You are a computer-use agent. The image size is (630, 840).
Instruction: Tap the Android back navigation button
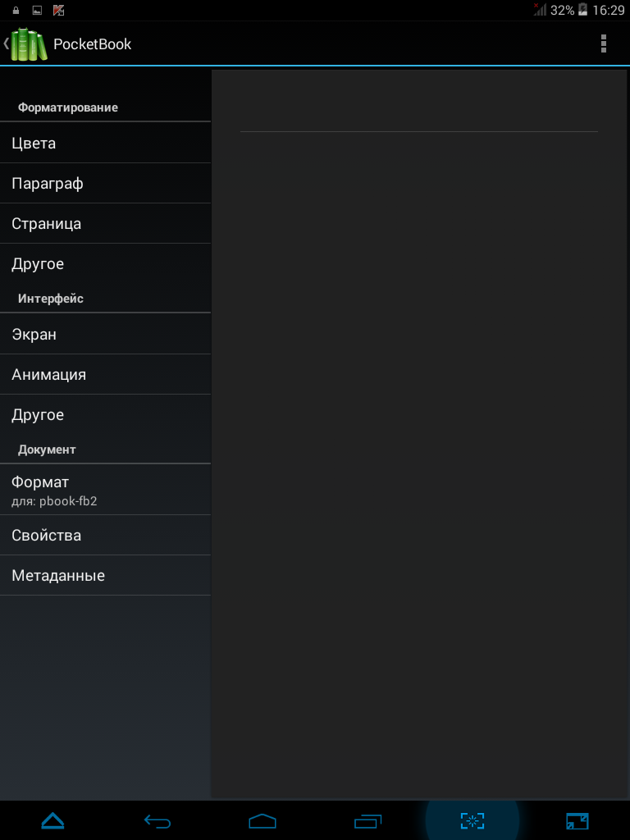(x=157, y=820)
